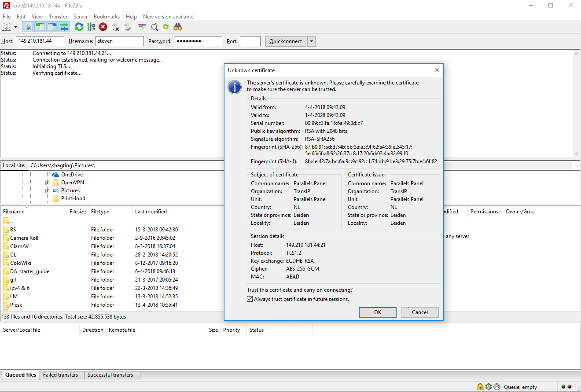Open the Bookmarks menu

[x=107, y=16]
